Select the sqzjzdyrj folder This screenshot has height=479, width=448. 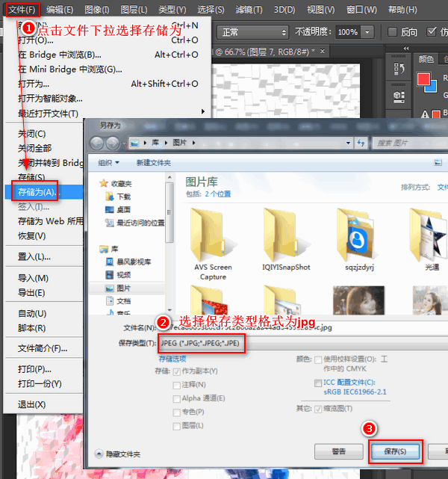tap(359, 240)
